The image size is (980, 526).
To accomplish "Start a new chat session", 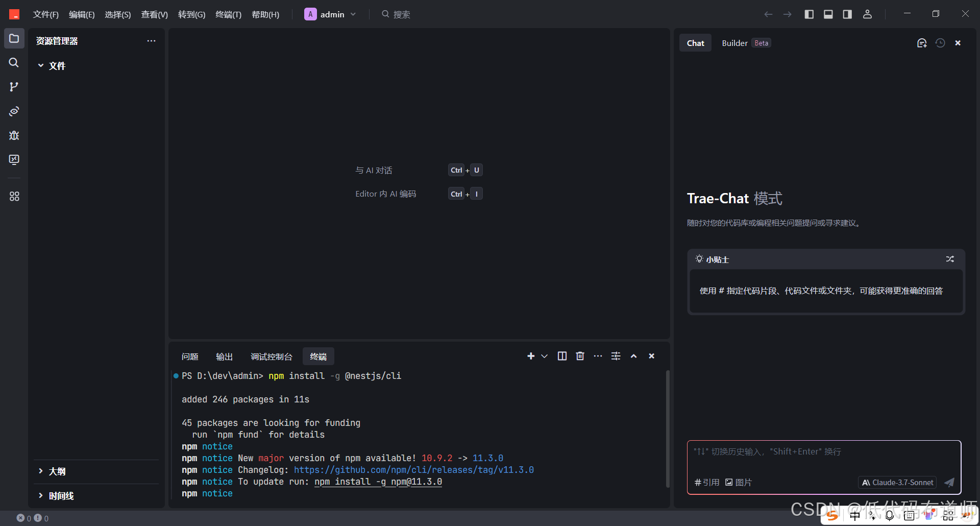I will [x=922, y=43].
